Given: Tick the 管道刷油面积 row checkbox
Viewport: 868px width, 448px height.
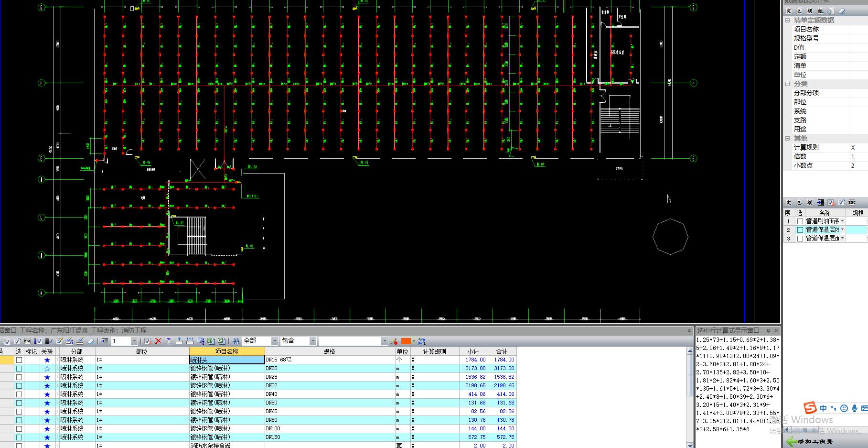Looking at the screenshot, I should tap(800, 221).
